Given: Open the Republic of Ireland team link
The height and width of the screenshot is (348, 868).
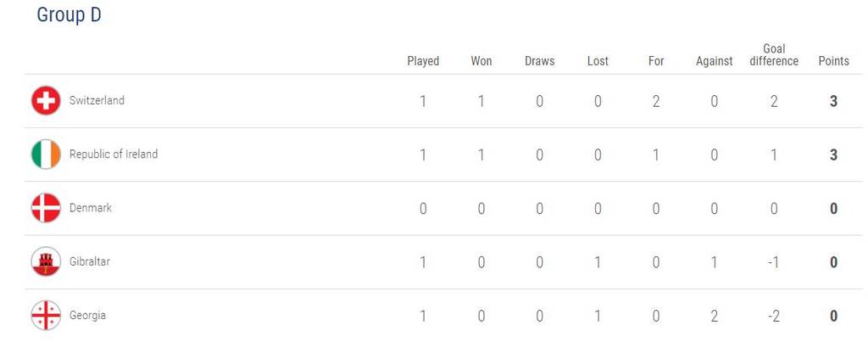Looking at the screenshot, I should (114, 154).
